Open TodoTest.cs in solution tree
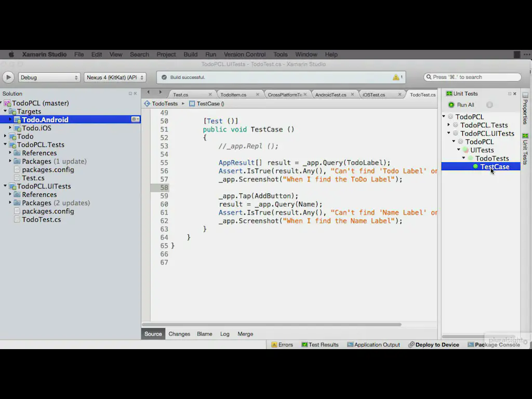The width and height of the screenshot is (532, 399). 42,220
